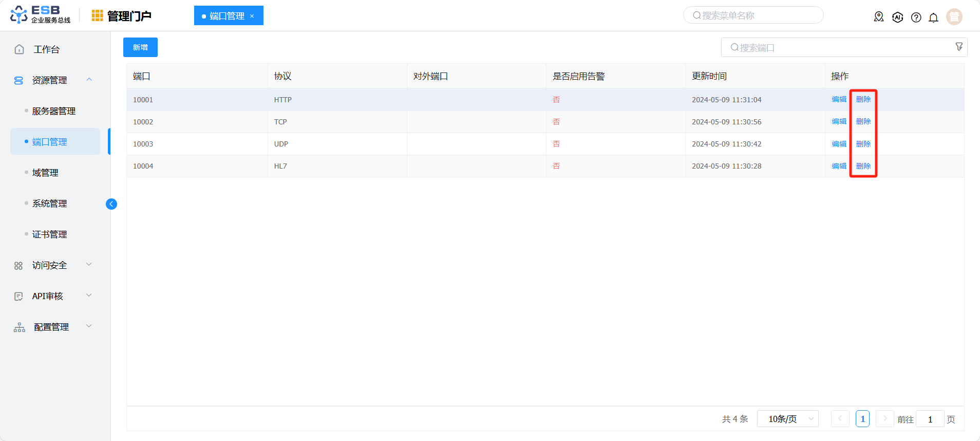The image size is (980, 441).
Task: Click the location pin icon in header
Action: click(879, 17)
